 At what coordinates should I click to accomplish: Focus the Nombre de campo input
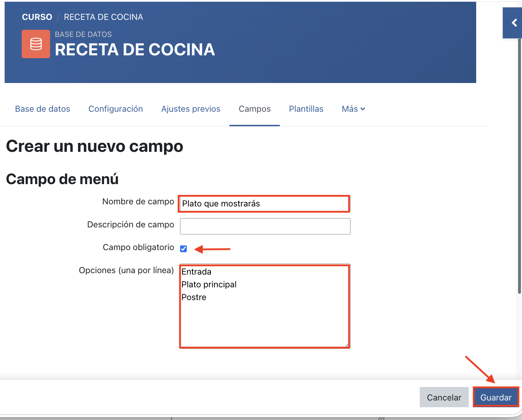point(264,204)
